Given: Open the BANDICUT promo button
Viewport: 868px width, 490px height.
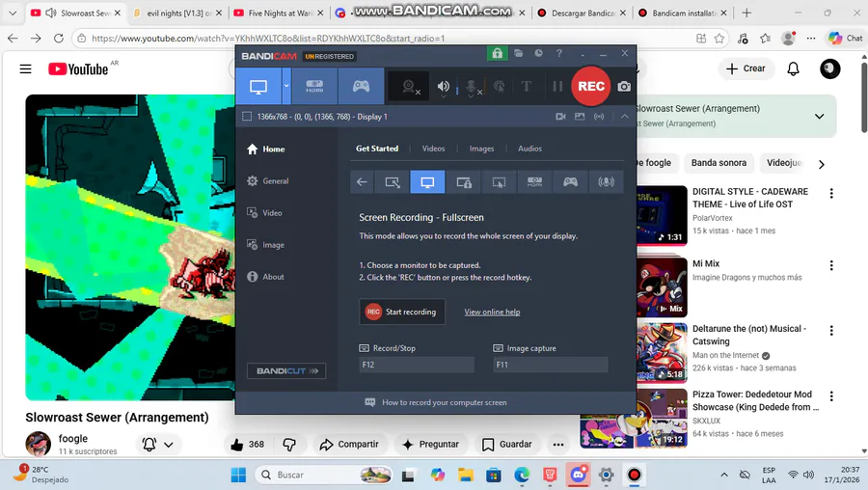Looking at the screenshot, I should 286,371.
